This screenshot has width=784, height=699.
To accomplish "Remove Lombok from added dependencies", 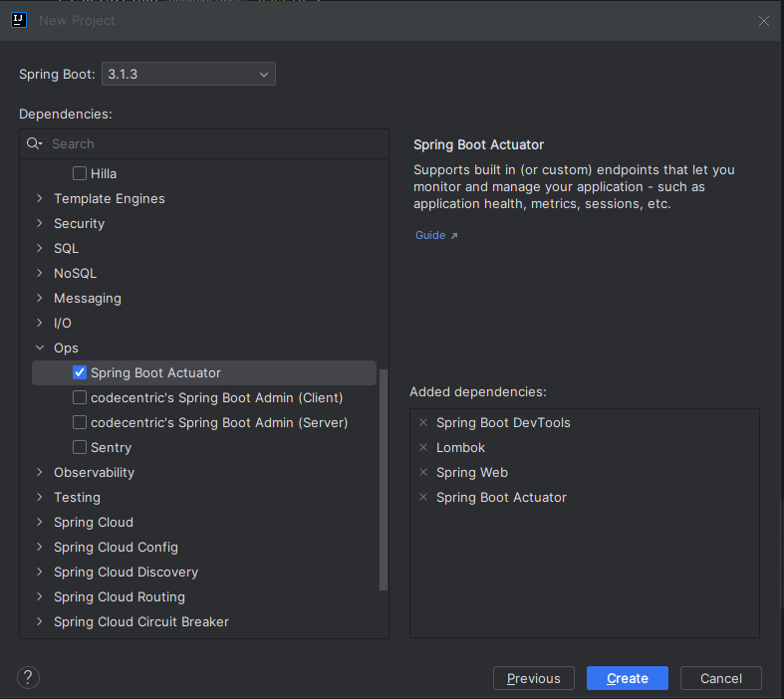I will (x=423, y=447).
